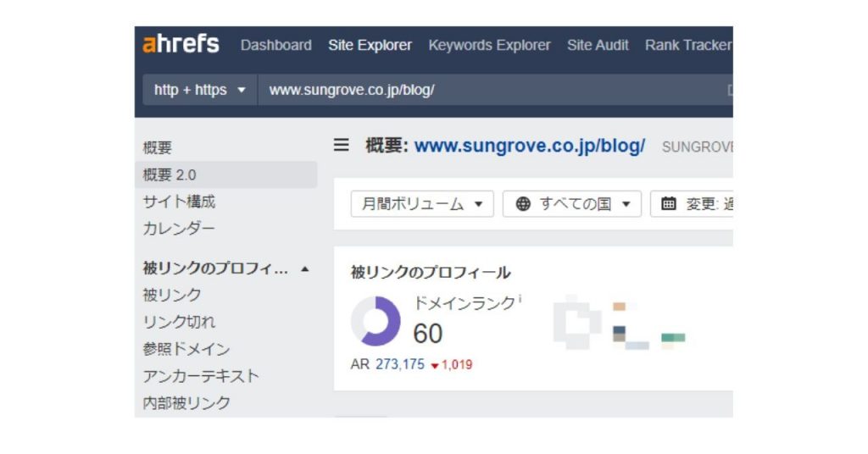Click the globe icon in すべての国 filter

[522, 204]
